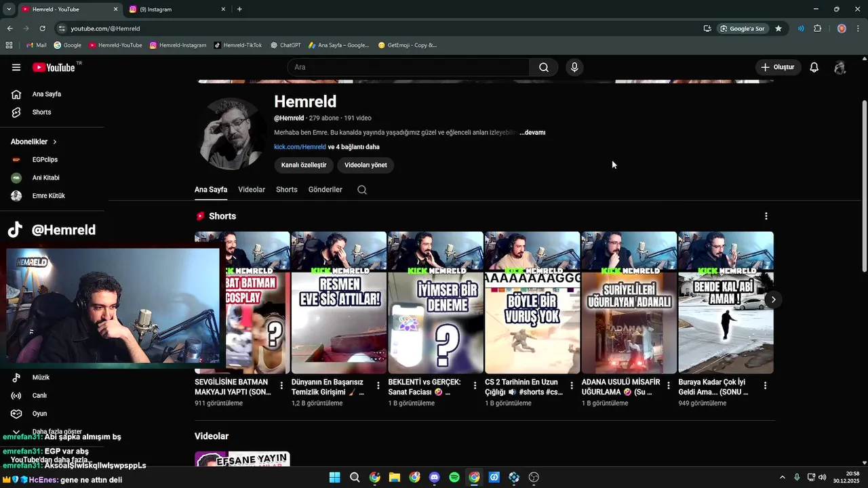Viewport: 868px width, 488px height.
Task: Open Short 'İYİMSER BİR DENEME' thumbnail
Action: pos(435,302)
